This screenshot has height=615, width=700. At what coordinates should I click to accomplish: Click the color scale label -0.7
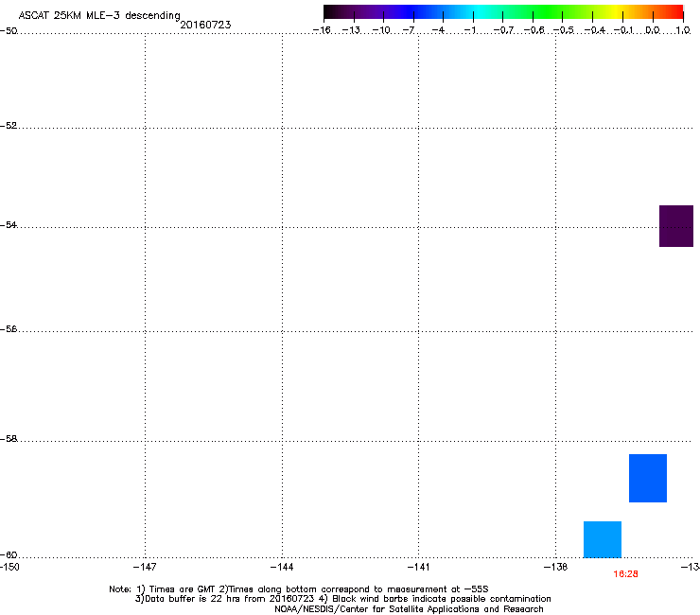[503, 30]
